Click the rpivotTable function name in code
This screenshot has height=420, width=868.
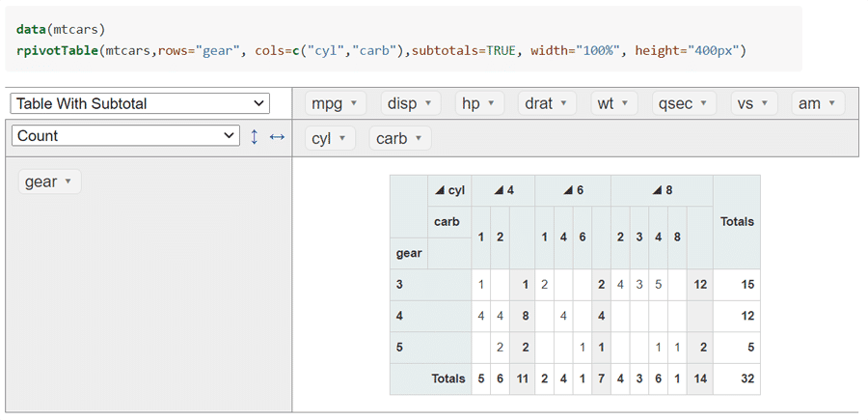point(58,51)
